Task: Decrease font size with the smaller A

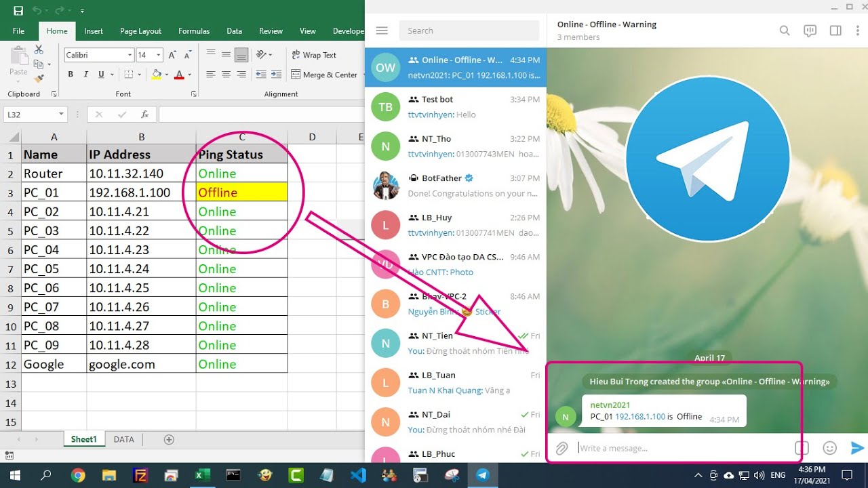Action: coord(187,55)
